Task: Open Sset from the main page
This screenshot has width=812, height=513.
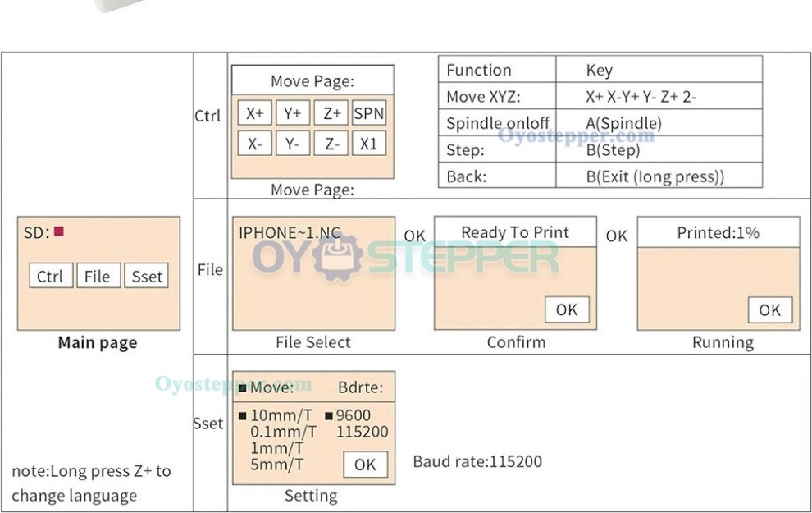Action: (x=147, y=275)
